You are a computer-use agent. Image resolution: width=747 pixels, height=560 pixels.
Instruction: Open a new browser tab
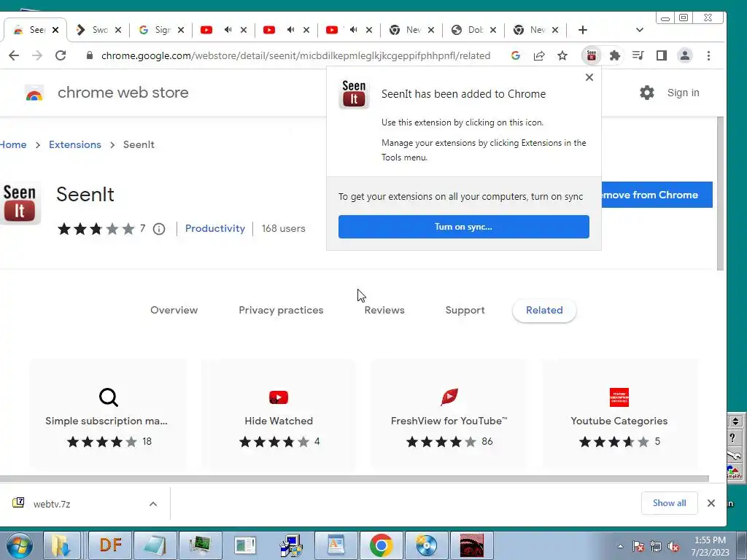tap(582, 30)
